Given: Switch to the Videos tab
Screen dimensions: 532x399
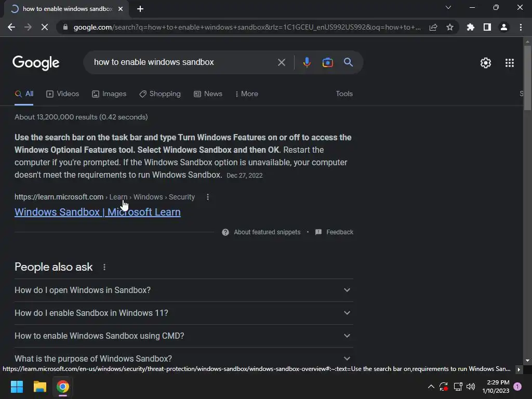Looking at the screenshot, I should pyautogui.click(x=63, y=94).
